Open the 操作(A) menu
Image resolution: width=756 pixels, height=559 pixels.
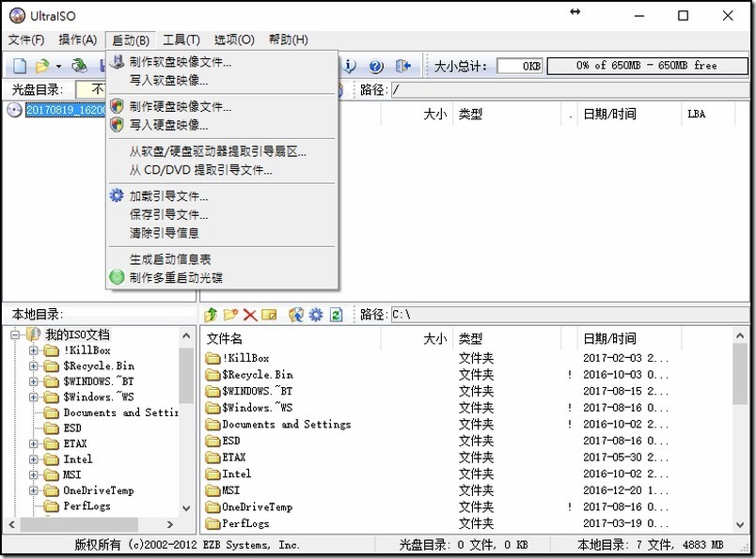tap(78, 40)
